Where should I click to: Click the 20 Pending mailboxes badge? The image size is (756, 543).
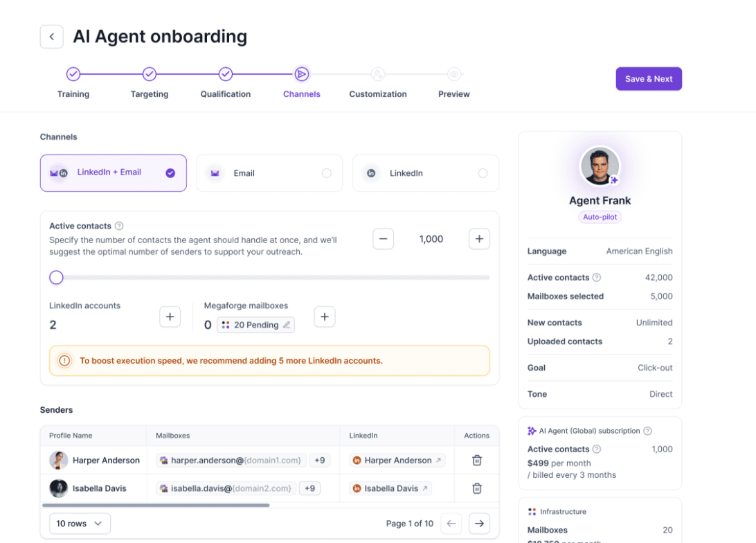[255, 325]
